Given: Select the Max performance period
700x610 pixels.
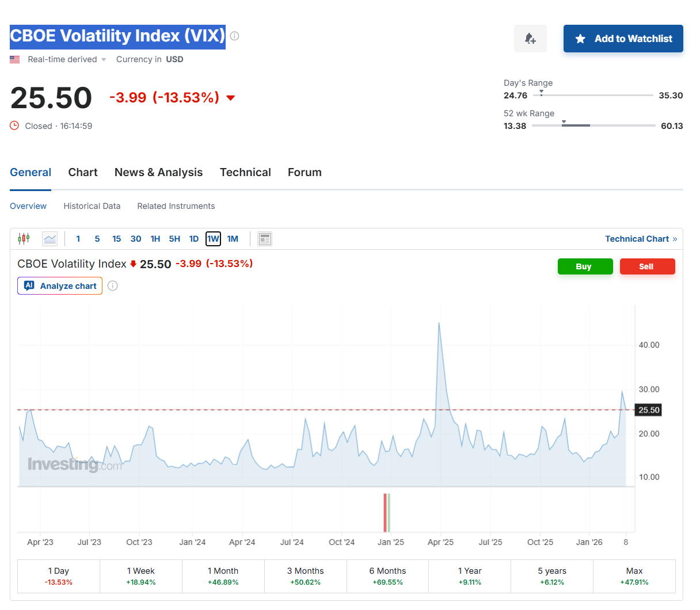Looking at the screenshot, I should pyautogui.click(x=634, y=576).
